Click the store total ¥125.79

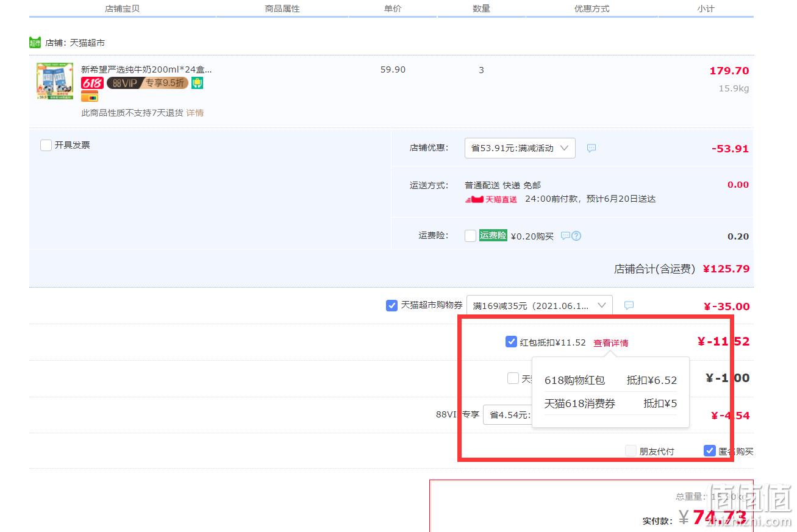(x=726, y=269)
